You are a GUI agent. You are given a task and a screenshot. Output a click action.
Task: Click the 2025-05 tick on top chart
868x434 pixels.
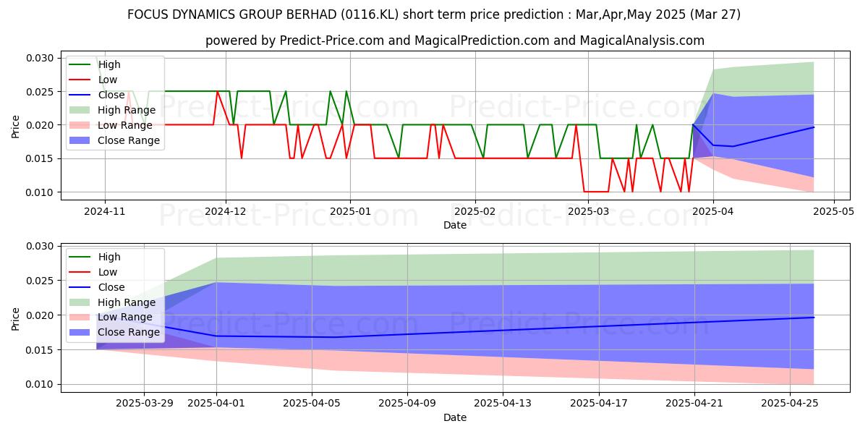[834, 211]
